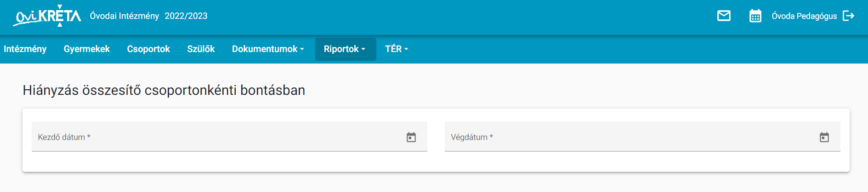The width and height of the screenshot is (868, 192).
Task: Open the calendar icon in the header
Action: click(755, 16)
